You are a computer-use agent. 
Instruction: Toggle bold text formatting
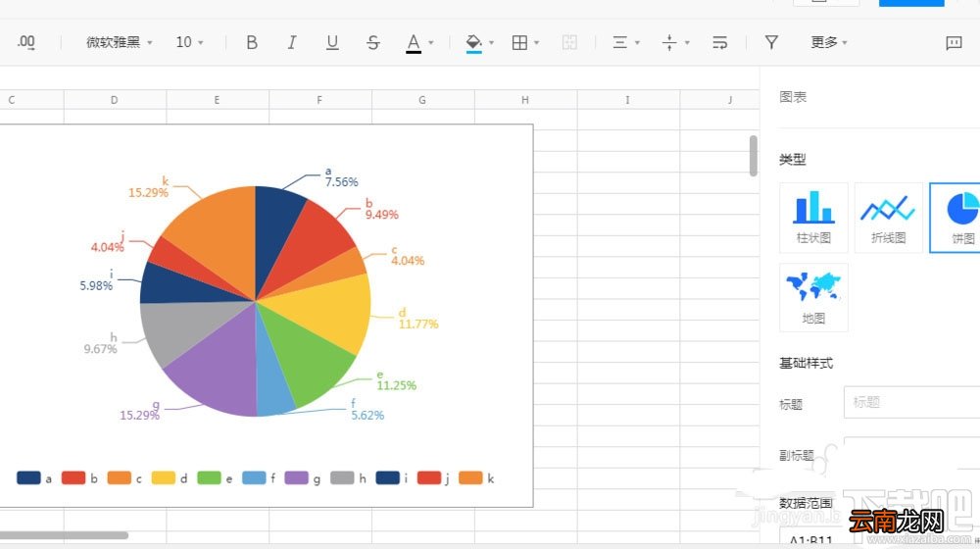(252, 42)
